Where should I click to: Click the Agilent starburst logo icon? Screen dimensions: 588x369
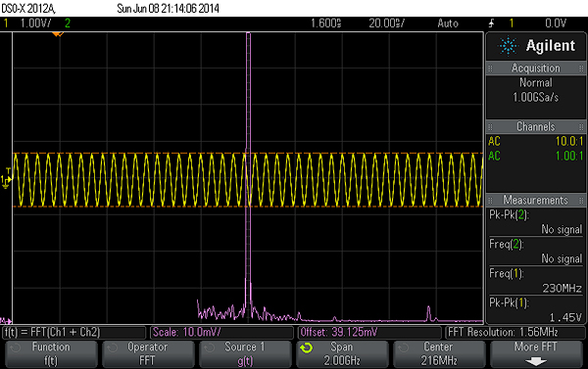pyautogui.click(x=508, y=46)
